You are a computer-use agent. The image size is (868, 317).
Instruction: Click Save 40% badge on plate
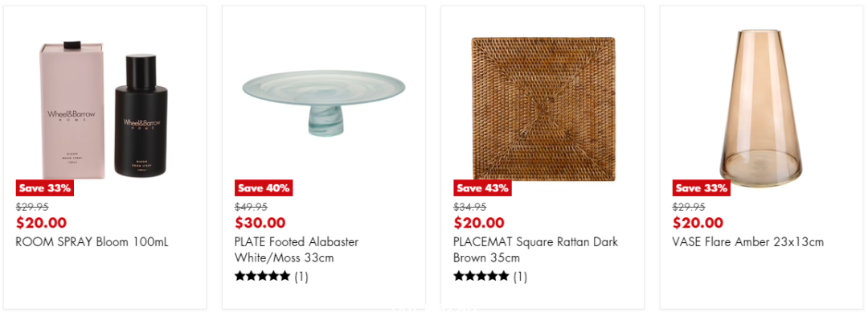264,188
